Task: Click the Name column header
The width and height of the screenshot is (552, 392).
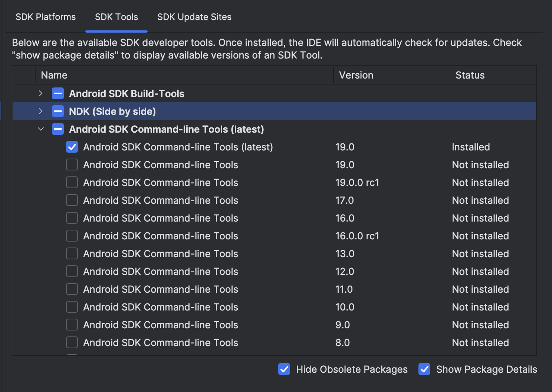Action: [184, 75]
